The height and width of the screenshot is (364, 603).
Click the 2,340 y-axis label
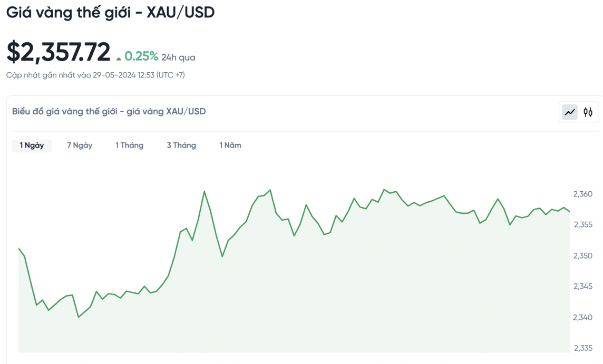[x=583, y=317]
